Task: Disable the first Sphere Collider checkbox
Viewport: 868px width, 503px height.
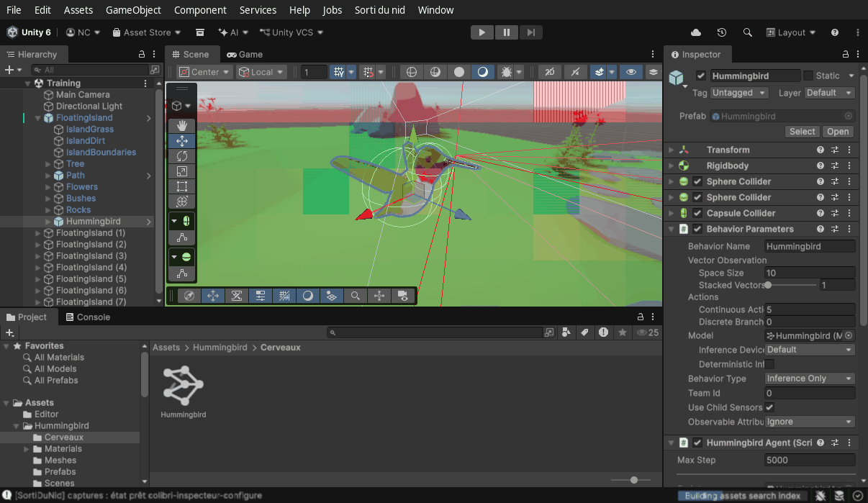Action: tap(697, 181)
